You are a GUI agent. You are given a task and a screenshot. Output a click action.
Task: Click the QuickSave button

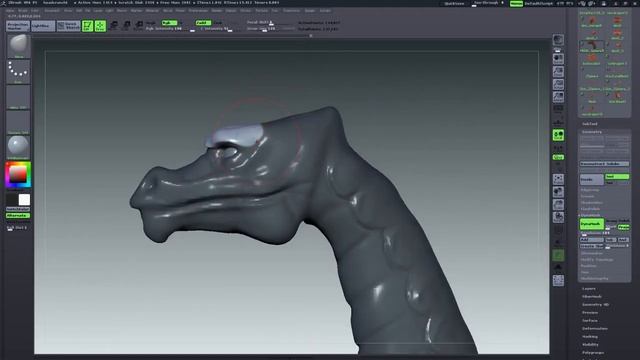(454, 3)
